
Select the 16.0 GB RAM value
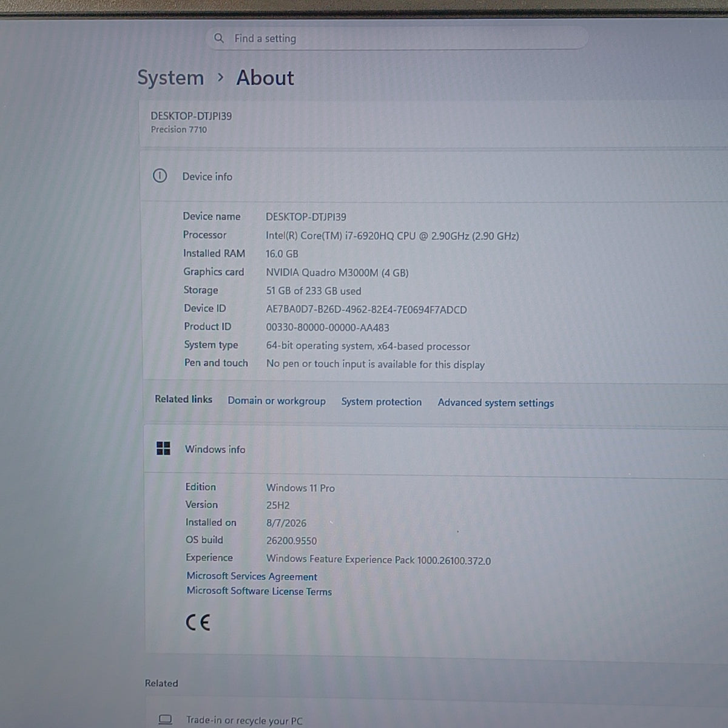click(282, 254)
